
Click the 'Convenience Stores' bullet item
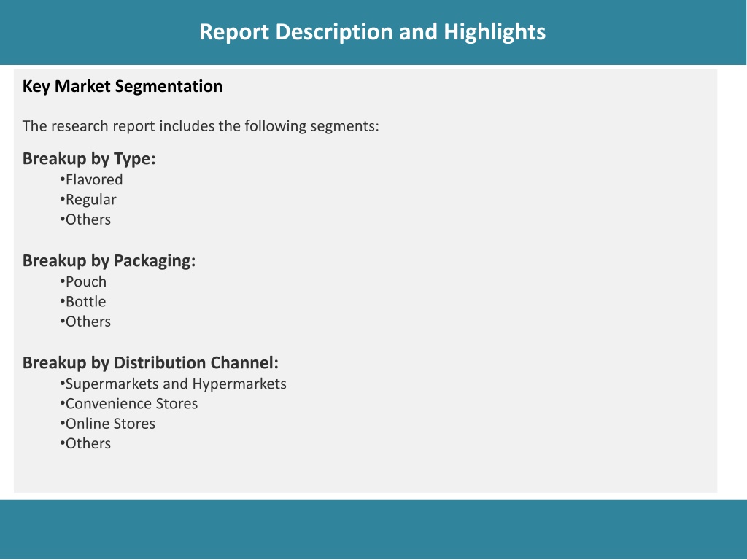pos(128,404)
